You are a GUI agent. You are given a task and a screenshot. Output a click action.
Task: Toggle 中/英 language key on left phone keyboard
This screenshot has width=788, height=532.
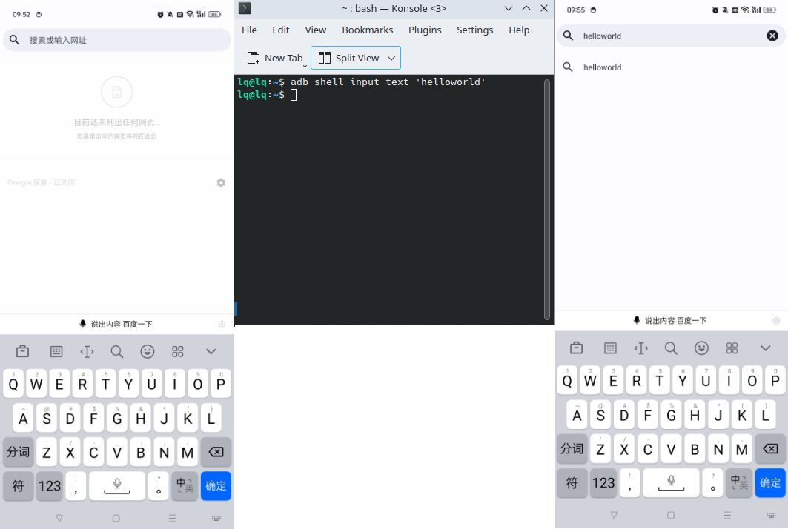pyautogui.click(x=185, y=486)
